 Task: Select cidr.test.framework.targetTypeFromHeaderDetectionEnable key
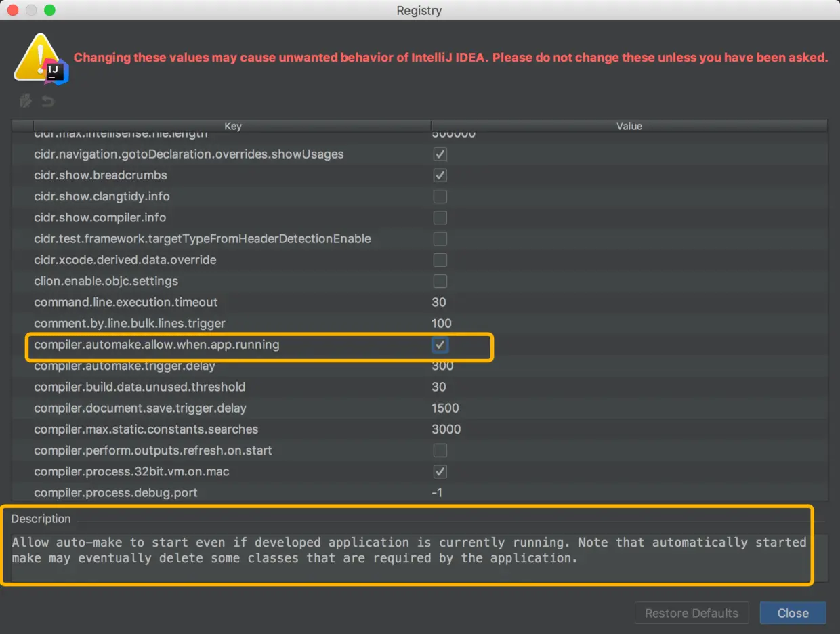click(203, 238)
